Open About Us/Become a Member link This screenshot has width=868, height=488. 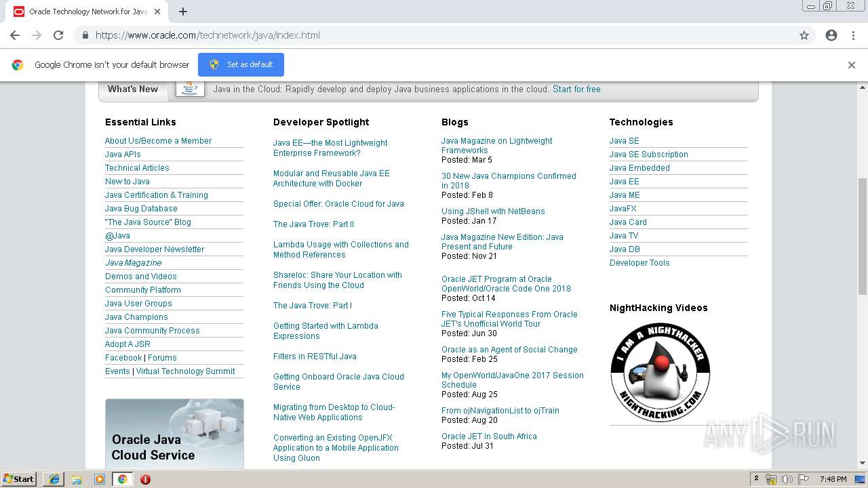158,141
